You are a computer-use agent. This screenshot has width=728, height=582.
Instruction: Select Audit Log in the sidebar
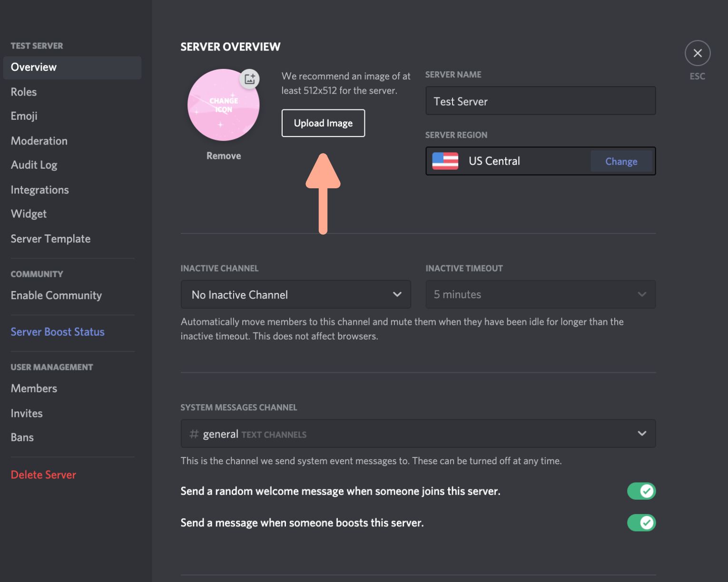pyautogui.click(x=34, y=165)
